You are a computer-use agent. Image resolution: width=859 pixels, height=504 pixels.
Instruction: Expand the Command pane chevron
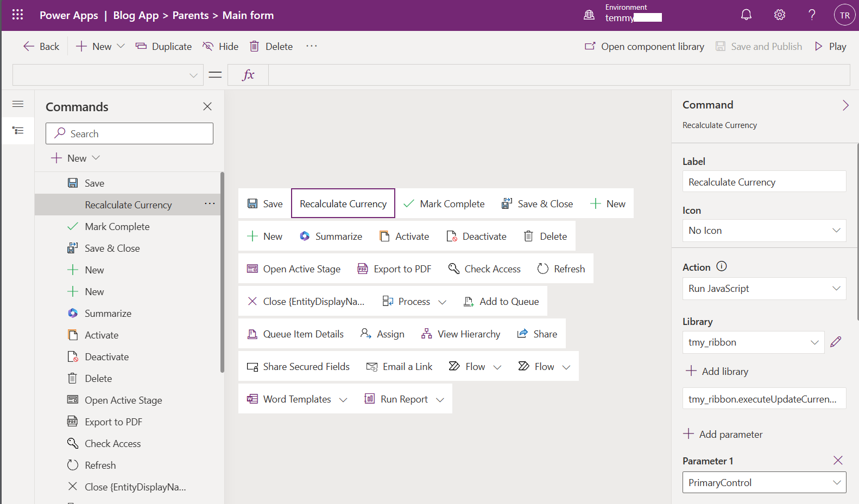point(845,105)
